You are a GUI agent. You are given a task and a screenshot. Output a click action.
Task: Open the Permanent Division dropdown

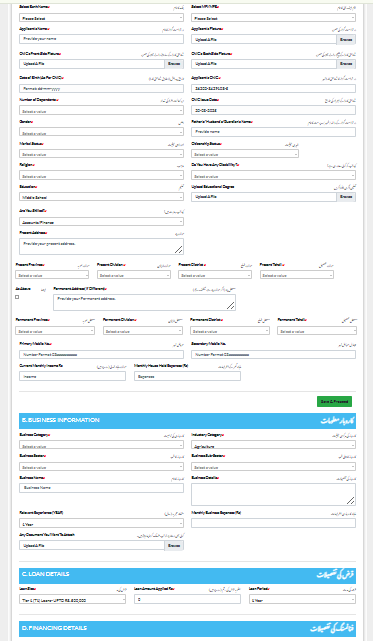143,331
